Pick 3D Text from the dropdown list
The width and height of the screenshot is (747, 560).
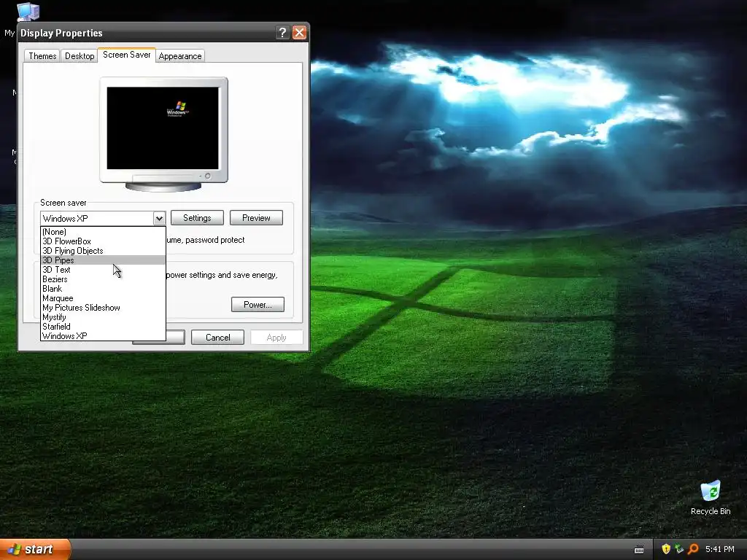103,270
